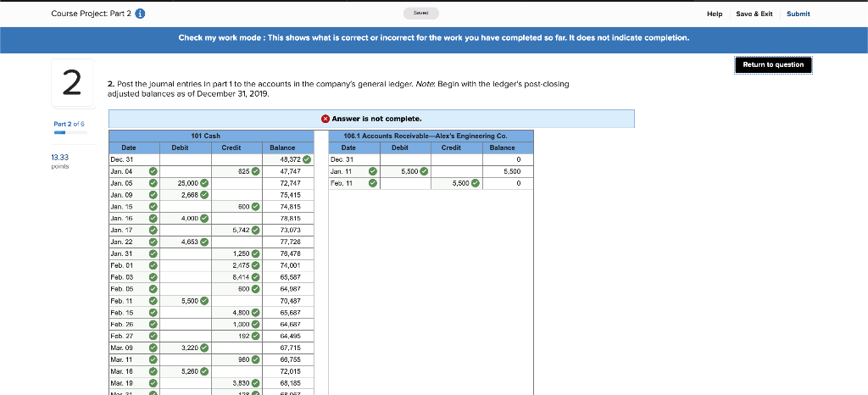Click the check icon beside 48,372 balance
Screen dimensions: 868x395
click(x=306, y=160)
